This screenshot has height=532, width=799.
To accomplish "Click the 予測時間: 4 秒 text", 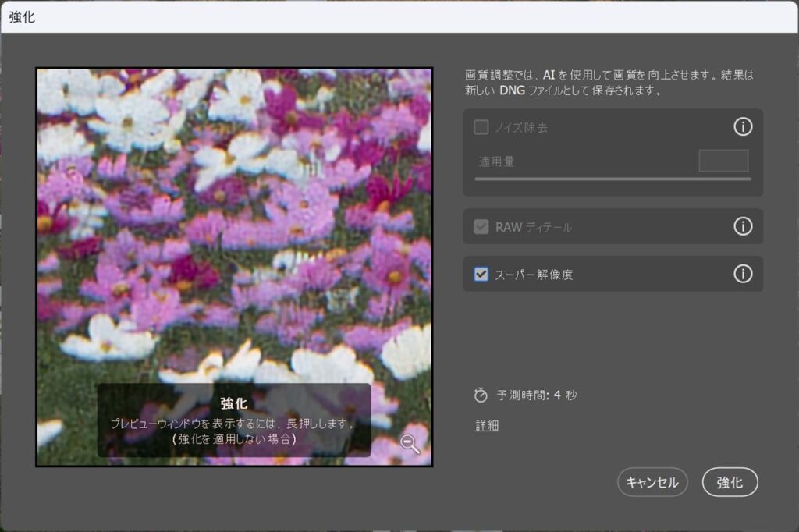I will pyautogui.click(x=537, y=395).
